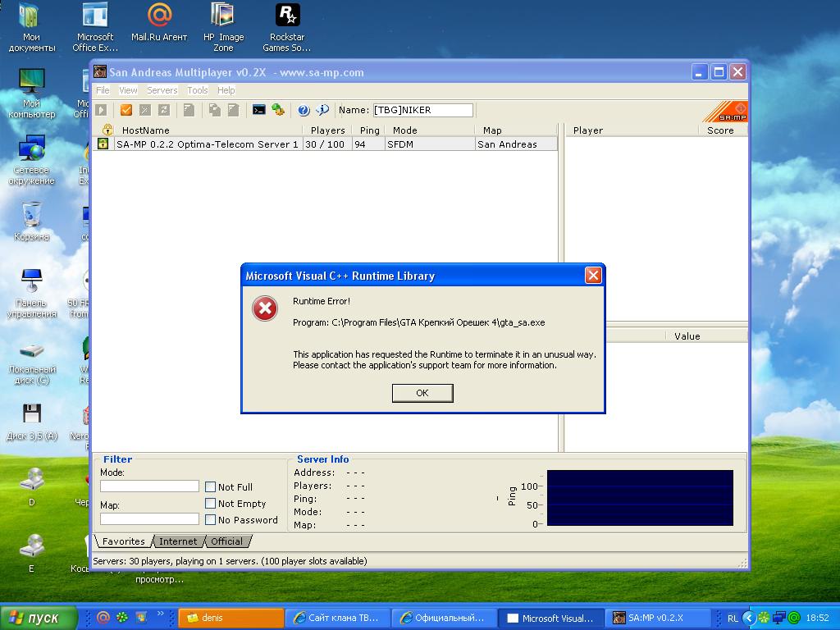Click the orange checkmark toolbar icon
Image resolution: width=840 pixels, height=630 pixels.
(126, 110)
